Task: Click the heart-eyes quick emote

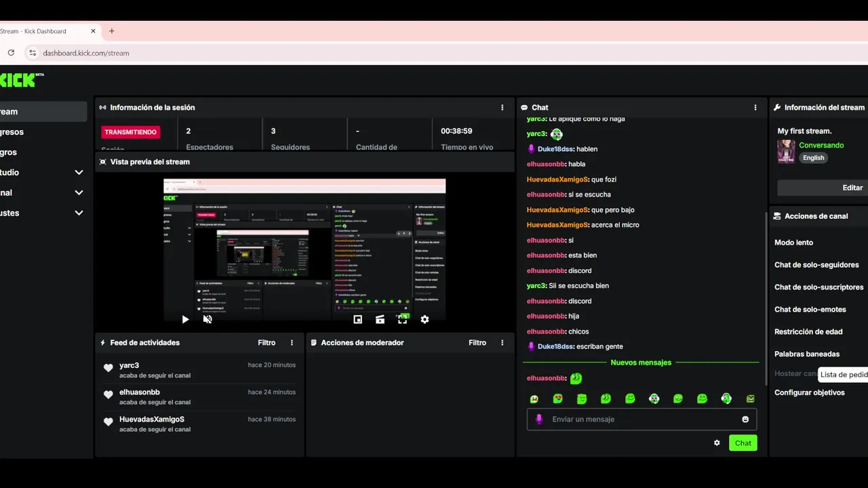Action: 558,399
